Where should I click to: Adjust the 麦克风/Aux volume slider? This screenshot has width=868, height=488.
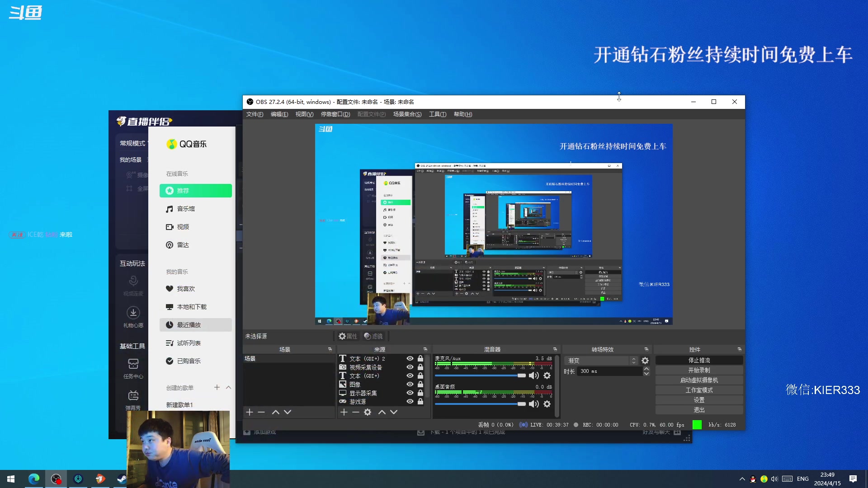[x=481, y=375]
